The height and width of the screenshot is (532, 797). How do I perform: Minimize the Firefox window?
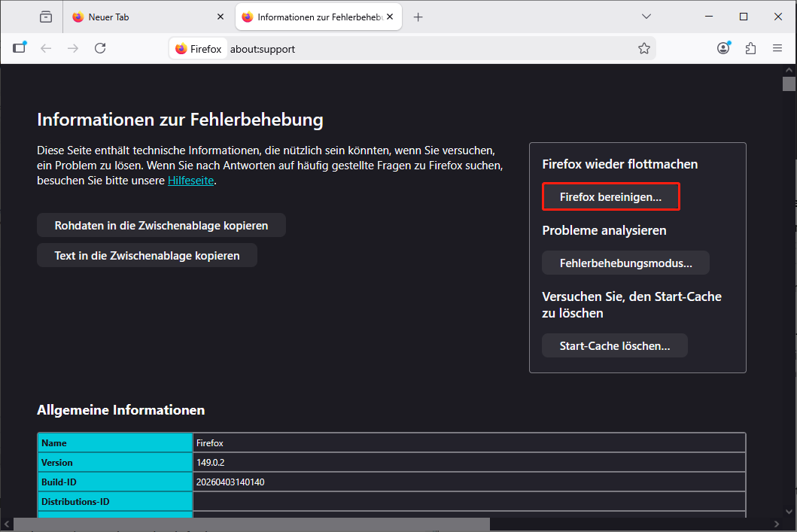pyautogui.click(x=709, y=17)
